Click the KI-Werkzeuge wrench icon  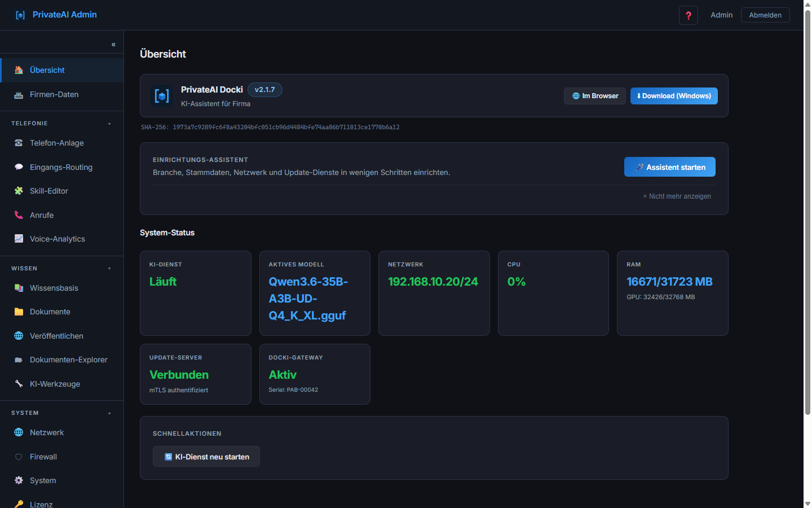[x=19, y=384]
